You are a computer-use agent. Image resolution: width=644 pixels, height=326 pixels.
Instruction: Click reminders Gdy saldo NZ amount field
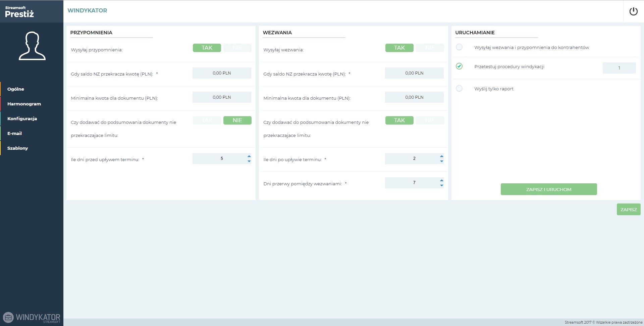coord(222,73)
